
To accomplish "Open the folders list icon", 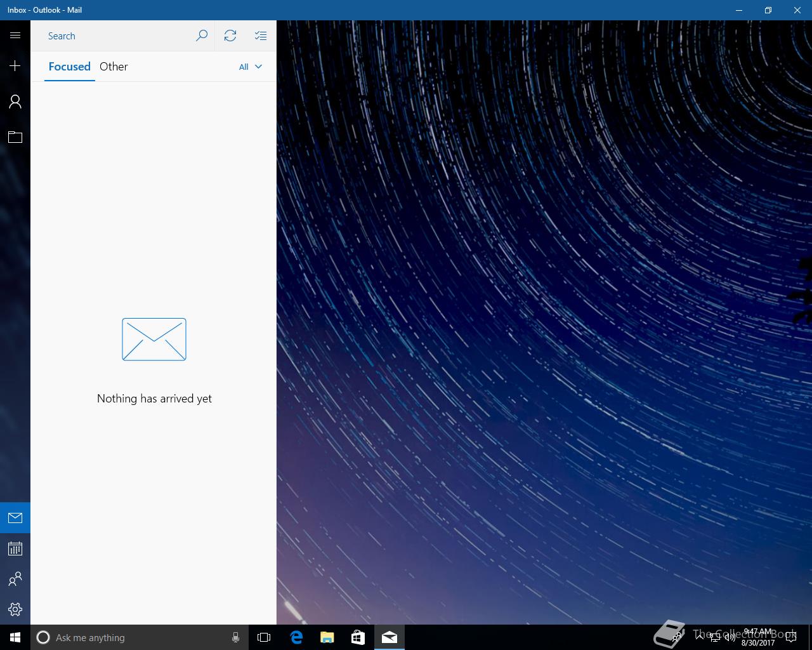I will [x=15, y=137].
